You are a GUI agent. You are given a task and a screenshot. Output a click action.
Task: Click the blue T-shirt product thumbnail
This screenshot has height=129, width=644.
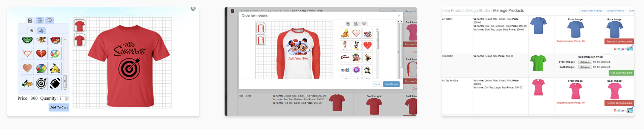point(538,26)
